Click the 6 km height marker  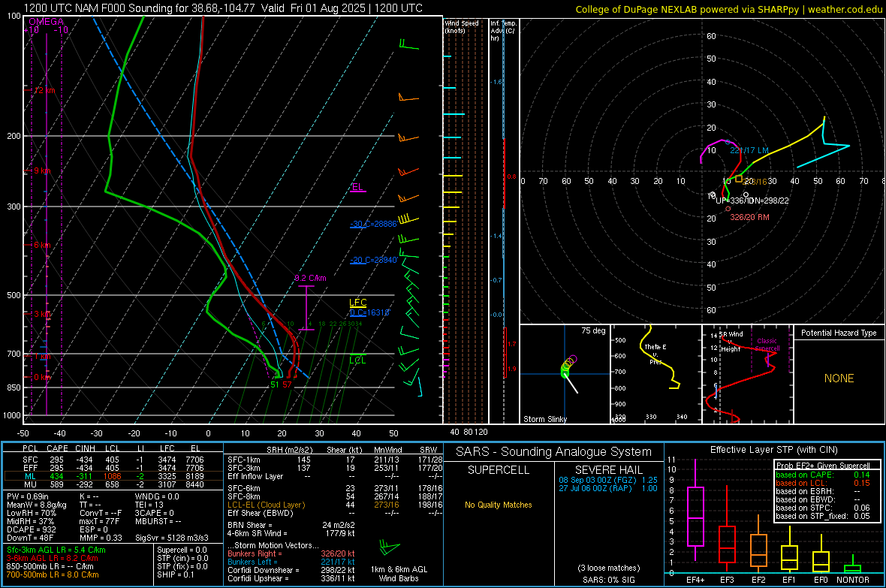point(42,245)
